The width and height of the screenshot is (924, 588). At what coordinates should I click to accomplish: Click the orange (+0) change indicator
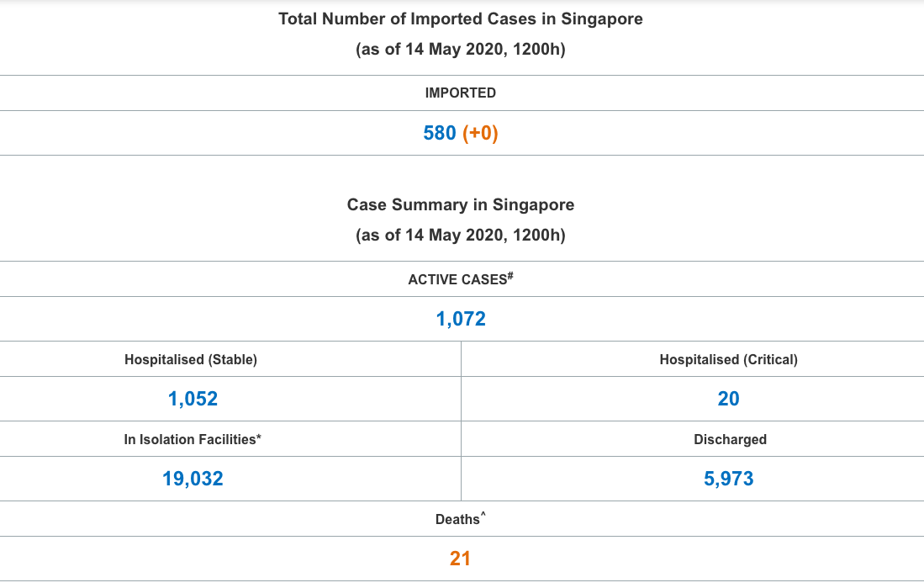click(481, 133)
